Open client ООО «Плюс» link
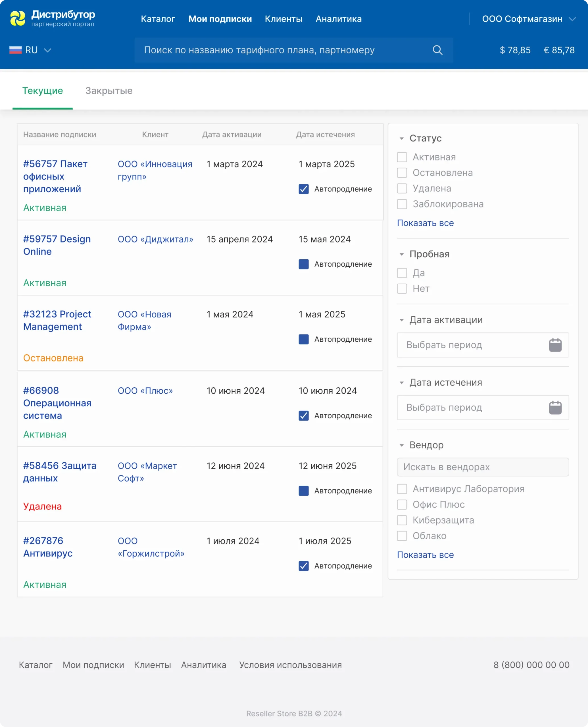Image resolution: width=588 pixels, height=727 pixels. pos(145,391)
